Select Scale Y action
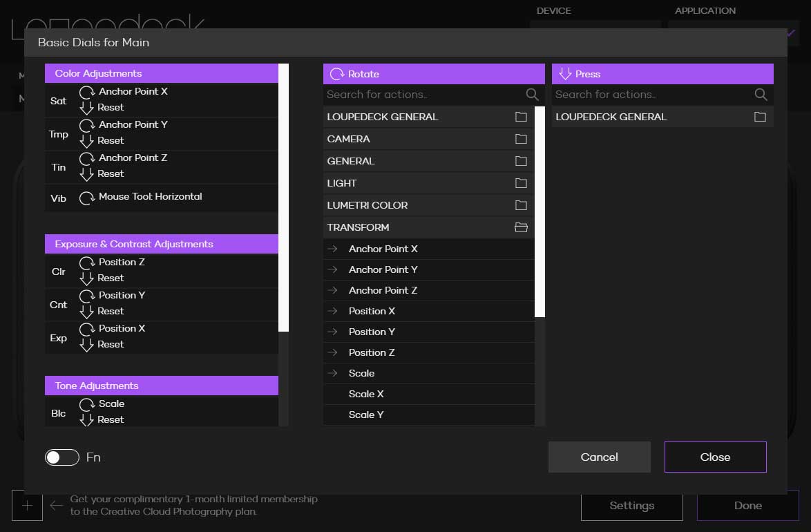811x532 pixels. click(429, 415)
